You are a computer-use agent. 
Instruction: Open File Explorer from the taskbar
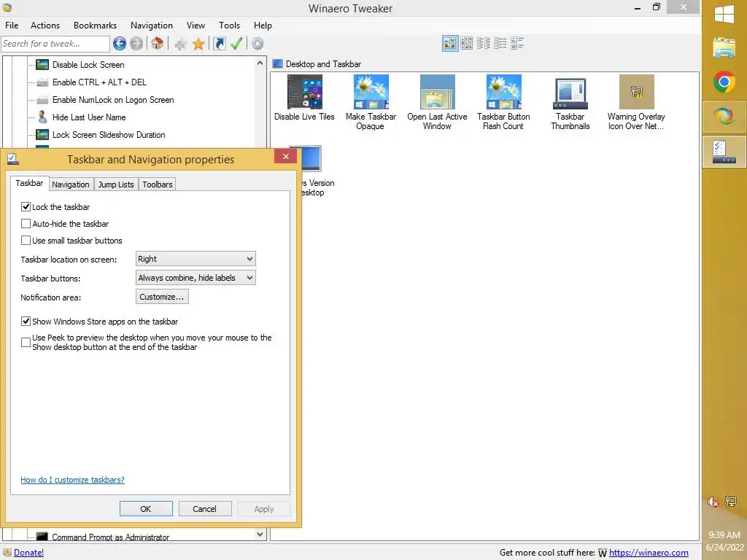pos(724,48)
